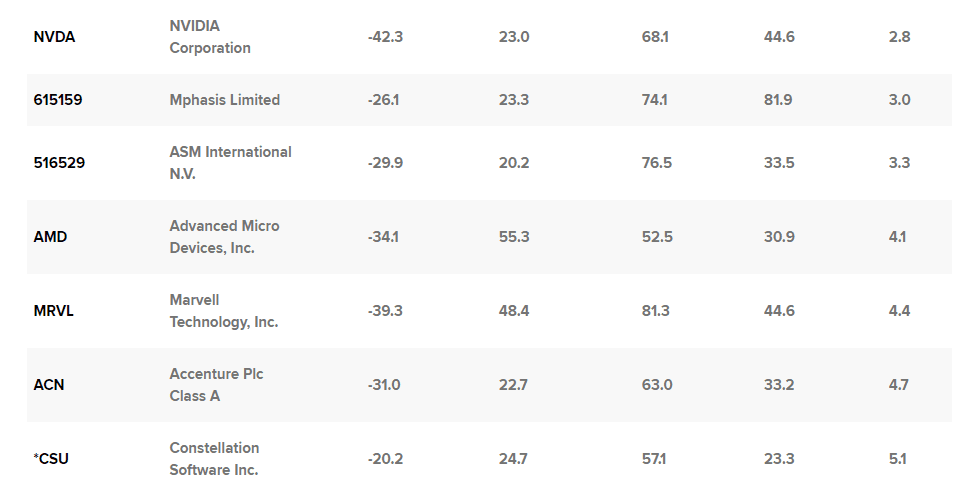954x495 pixels.
Task: Select the -20.2 value for Constellation Software
Action: [385, 459]
